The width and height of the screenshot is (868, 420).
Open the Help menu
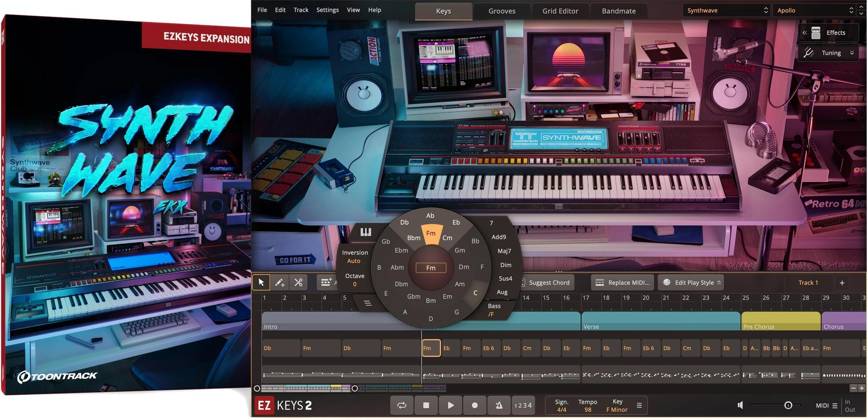coord(375,10)
